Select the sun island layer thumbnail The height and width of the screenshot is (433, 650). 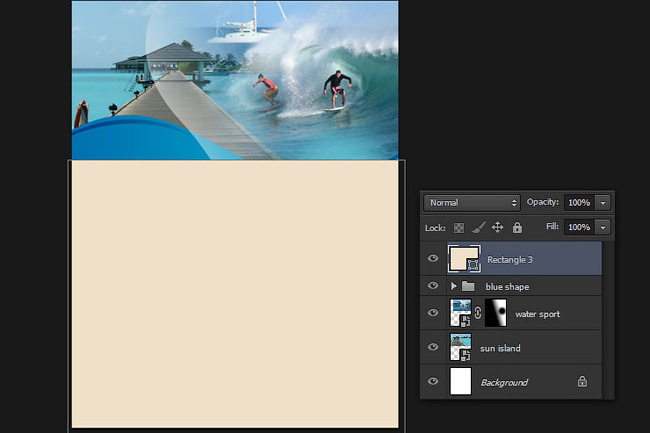click(x=461, y=347)
